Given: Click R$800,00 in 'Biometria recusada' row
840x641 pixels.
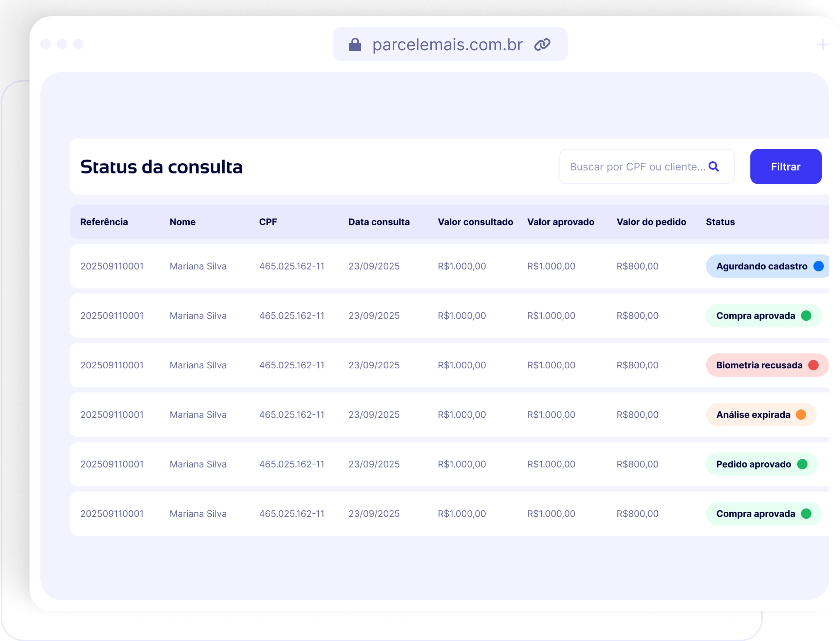Looking at the screenshot, I should [637, 365].
